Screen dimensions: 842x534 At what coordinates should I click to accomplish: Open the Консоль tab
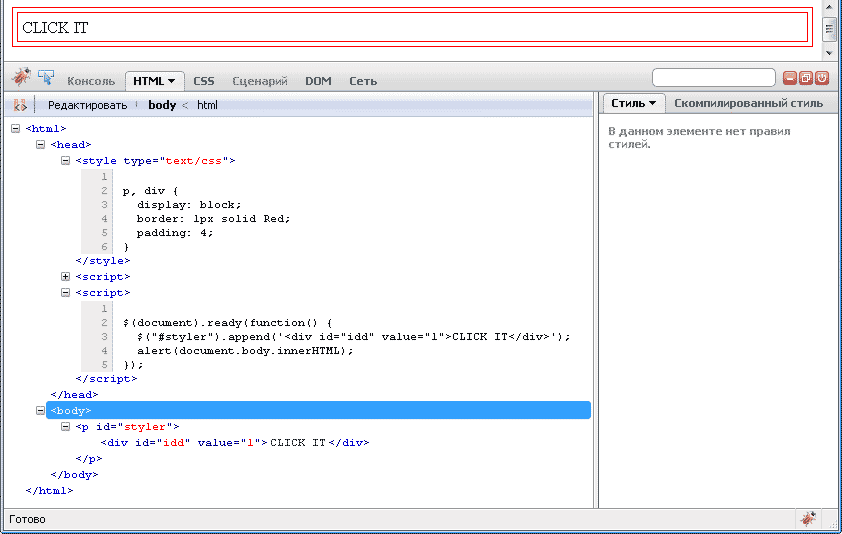pos(91,81)
